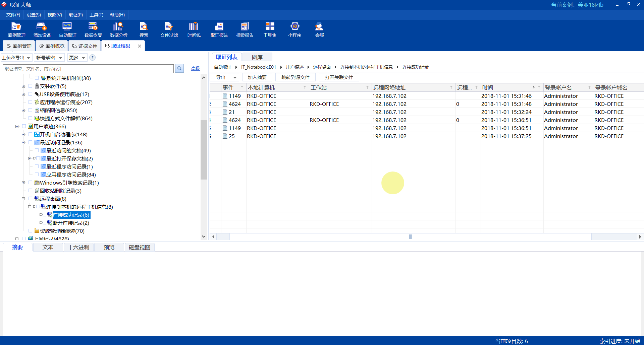Click the 时间线 timeline icon
Viewport: 644px width, 345px height.
194,29
